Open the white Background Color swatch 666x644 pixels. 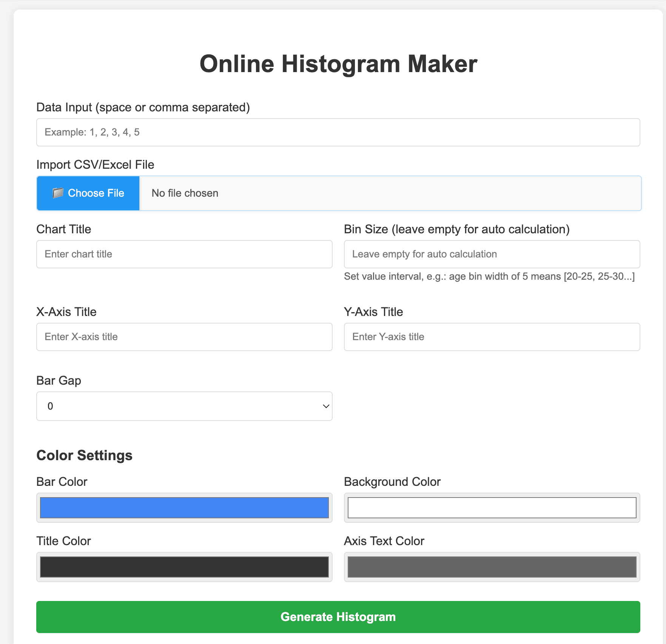(x=492, y=508)
